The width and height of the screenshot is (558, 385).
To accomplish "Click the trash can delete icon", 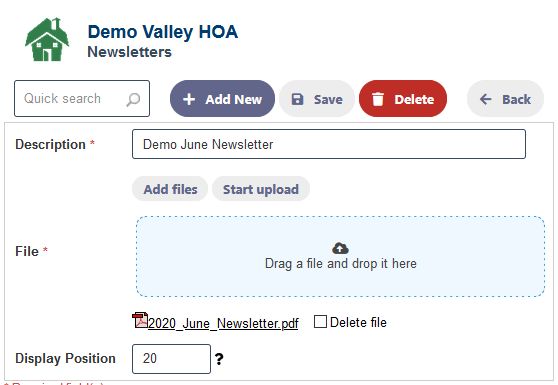I will pyautogui.click(x=378, y=99).
